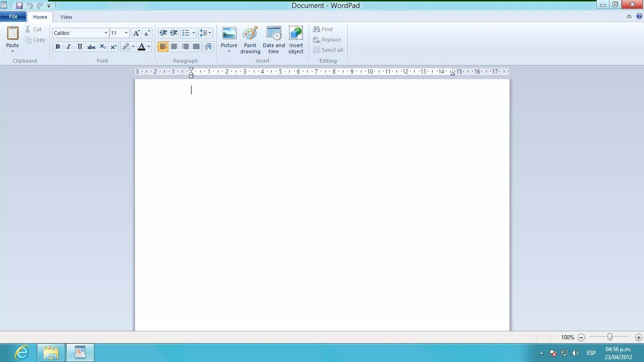The width and height of the screenshot is (644, 362).
Task: Click the ESP language indicator
Action: pyautogui.click(x=591, y=353)
